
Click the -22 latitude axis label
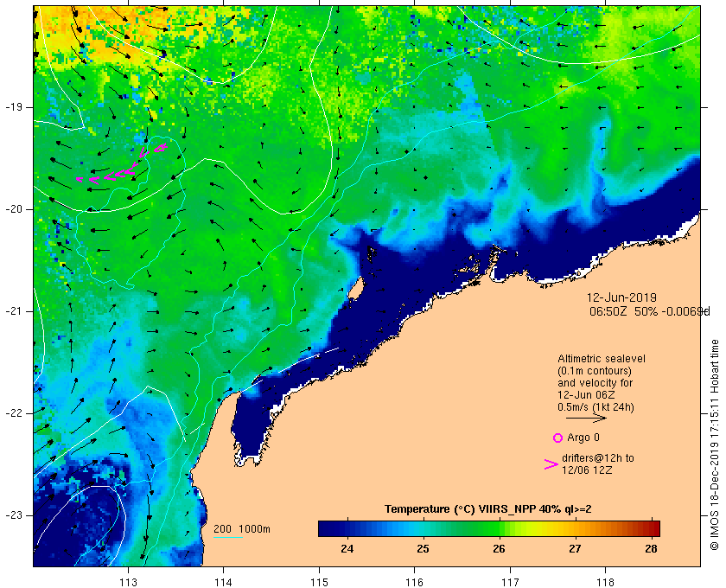tap(13, 413)
